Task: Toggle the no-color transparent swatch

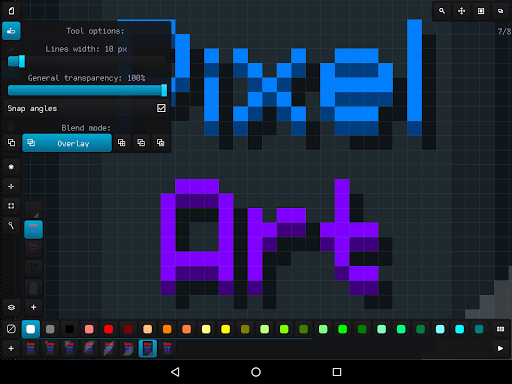Action: coord(11,329)
